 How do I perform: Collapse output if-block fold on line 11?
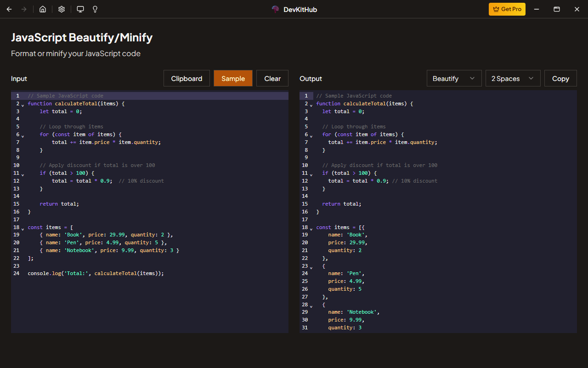[311, 175]
